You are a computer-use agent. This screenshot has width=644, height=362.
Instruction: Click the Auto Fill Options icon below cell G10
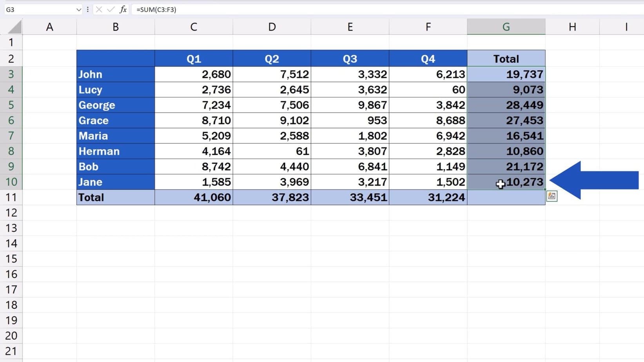552,196
